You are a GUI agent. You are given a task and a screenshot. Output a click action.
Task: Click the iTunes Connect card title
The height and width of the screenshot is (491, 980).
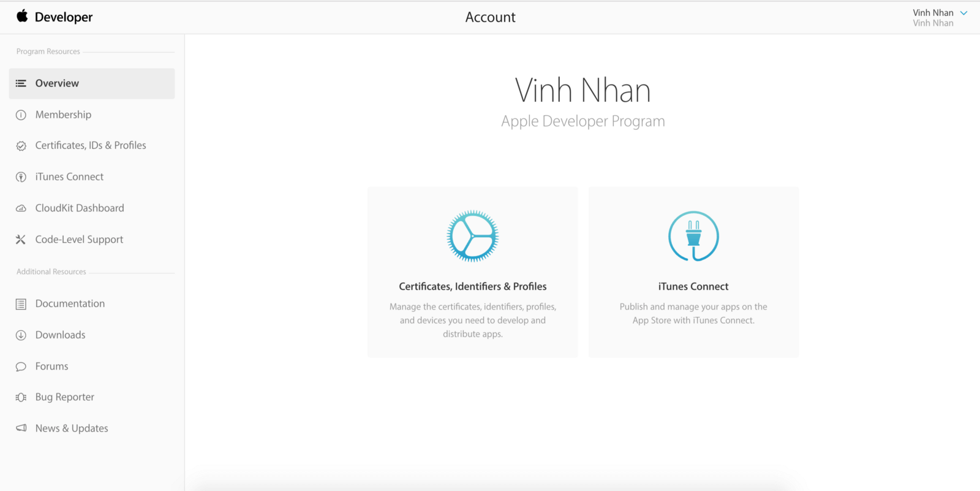coord(693,286)
